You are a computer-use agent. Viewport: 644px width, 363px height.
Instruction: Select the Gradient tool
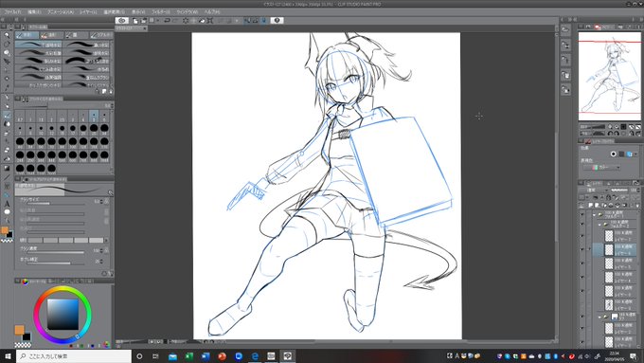point(7,168)
